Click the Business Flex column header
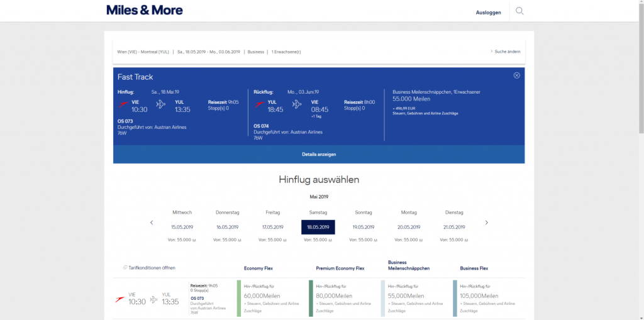Image resolution: width=644 pixels, height=320 pixels. (x=474, y=268)
